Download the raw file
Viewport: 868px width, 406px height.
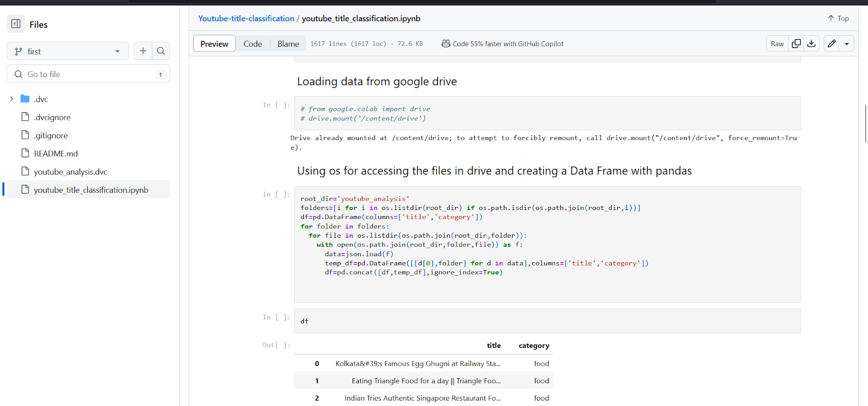point(811,43)
